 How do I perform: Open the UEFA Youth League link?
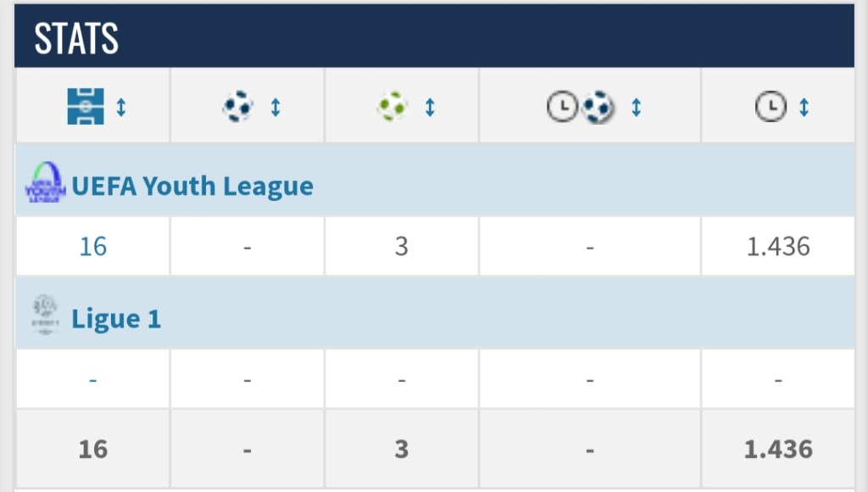(x=192, y=186)
